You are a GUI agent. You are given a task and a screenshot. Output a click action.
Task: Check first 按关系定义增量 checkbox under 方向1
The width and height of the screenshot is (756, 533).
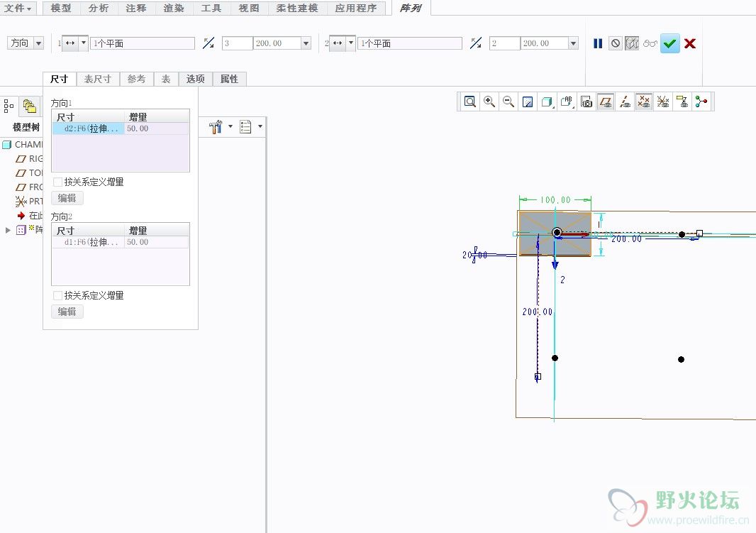click(x=58, y=182)
